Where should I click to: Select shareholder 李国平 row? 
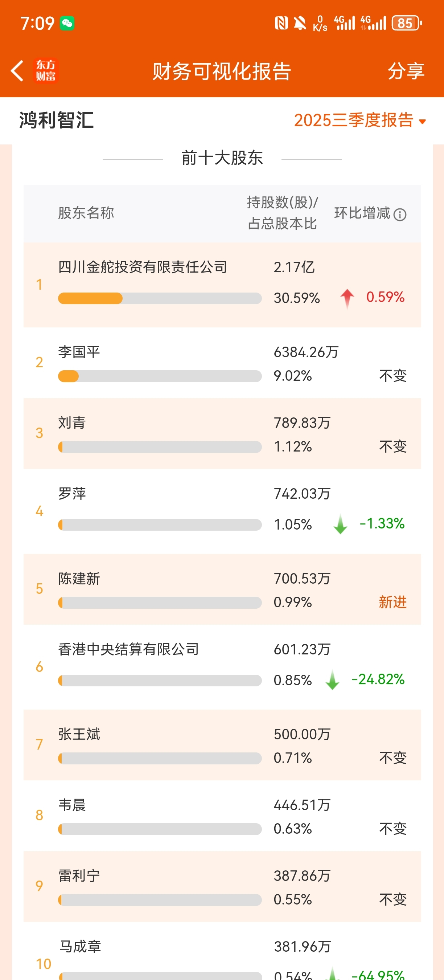[x=79, y=352]
